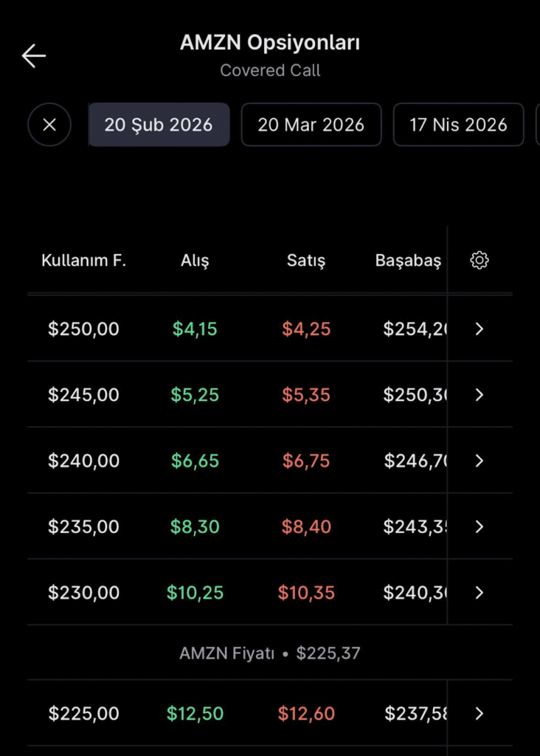540x756 pixels.
Task: Open table column settings gear
Action: pyautogui.click(x=480, y=260)
